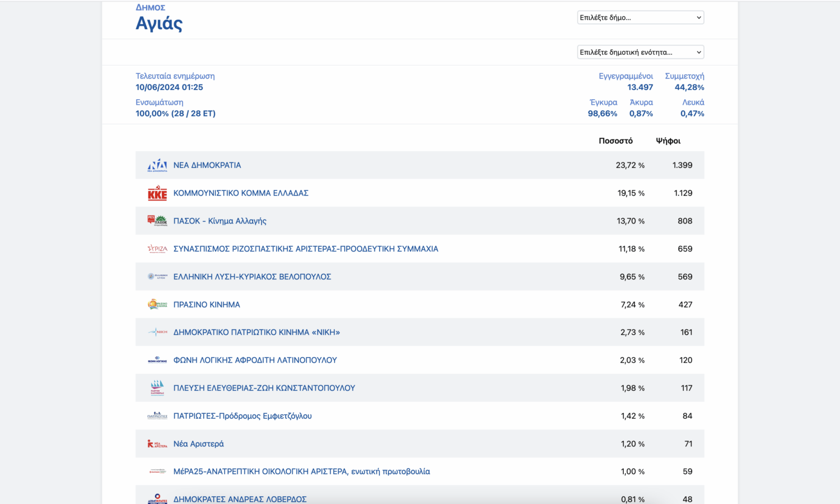Click the Φωνή Λογικής party logo
The image size is (840, 504).
(157, 360)
